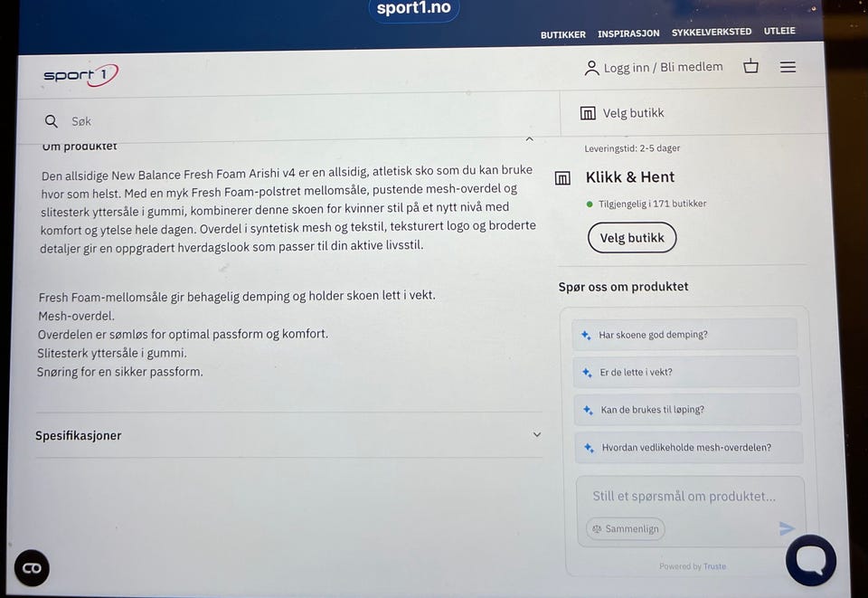
Task: Click 'Overdelen er sømløs for optimal passform' line
Action: 183,335
